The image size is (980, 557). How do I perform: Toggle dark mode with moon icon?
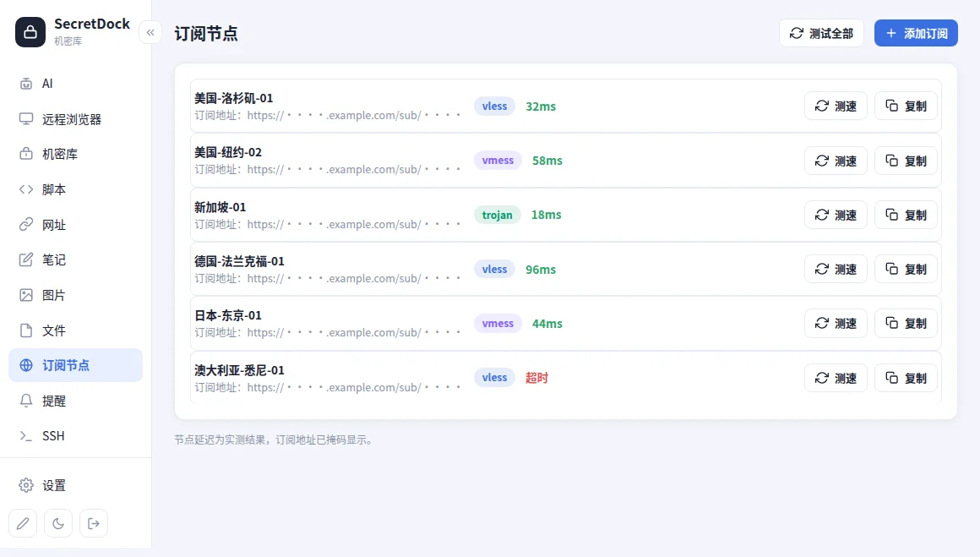coord(58,523)
